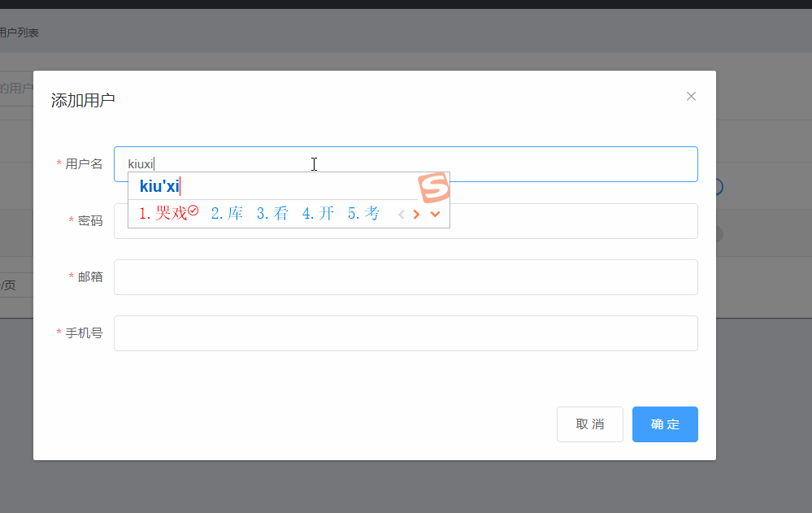Choose candidate 5 考
This screenshot has width=812, height=513.
point(363,213)
